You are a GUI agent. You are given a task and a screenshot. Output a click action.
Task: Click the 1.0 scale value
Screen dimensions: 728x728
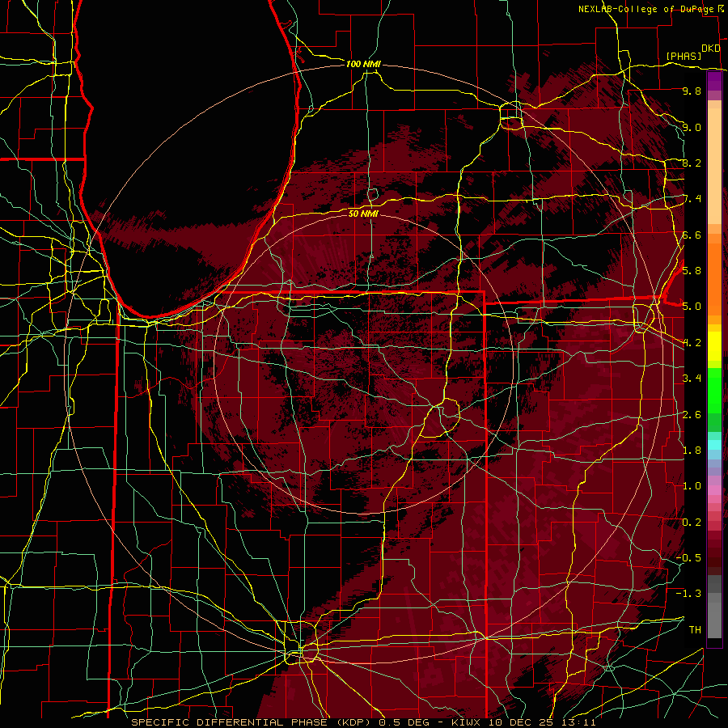(x=692, y=486)
